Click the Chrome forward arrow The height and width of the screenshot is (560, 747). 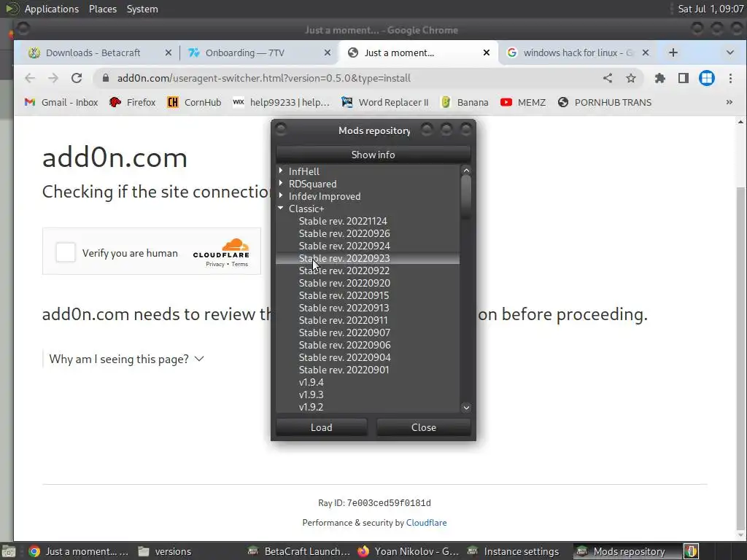(53, 78)
